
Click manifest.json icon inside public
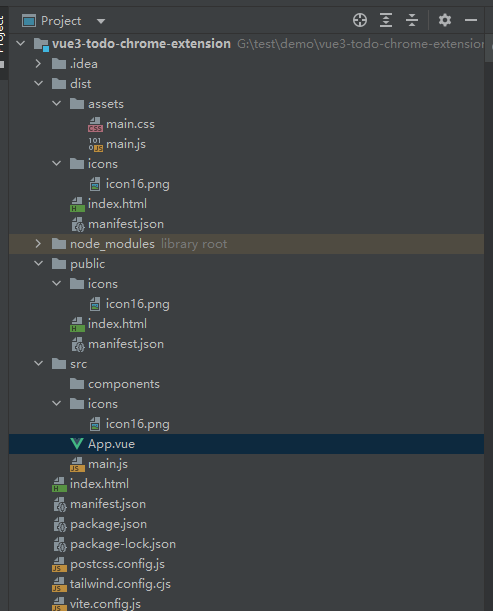coord(78,344)
